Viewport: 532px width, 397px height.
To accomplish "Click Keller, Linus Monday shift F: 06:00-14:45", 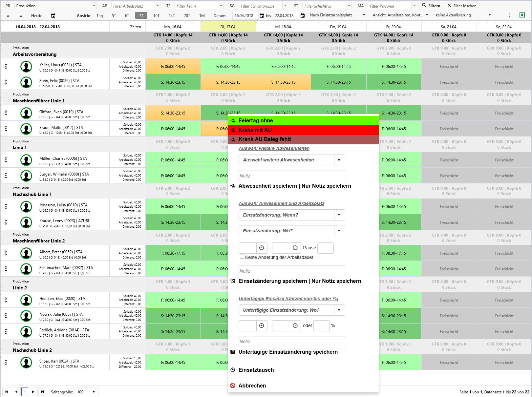I will click(x=173, y=66).
